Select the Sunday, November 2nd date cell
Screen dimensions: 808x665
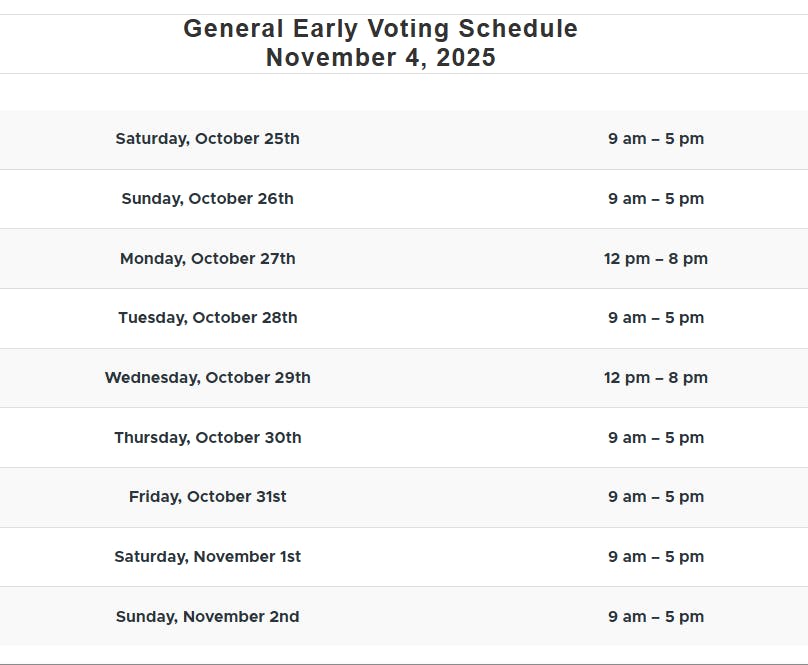click(207, 617)
